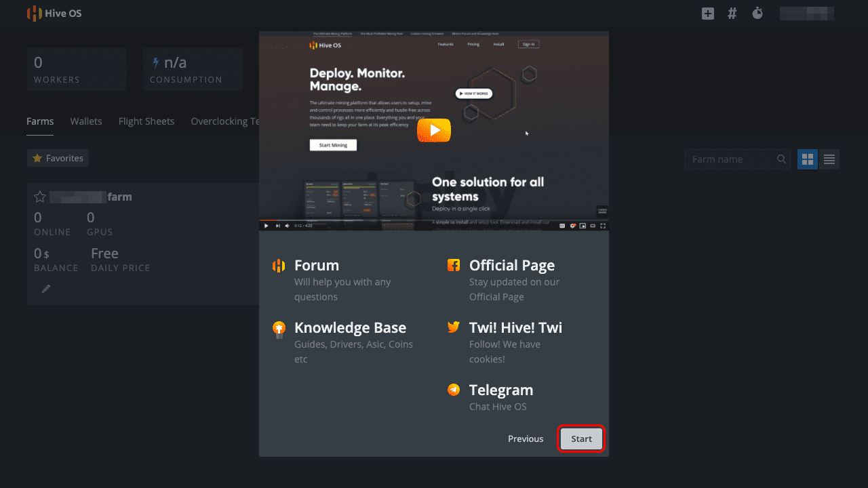Toggle favorite star on the farm card
868x488 pixels.
pyautogui.click(x=40, y=197)
